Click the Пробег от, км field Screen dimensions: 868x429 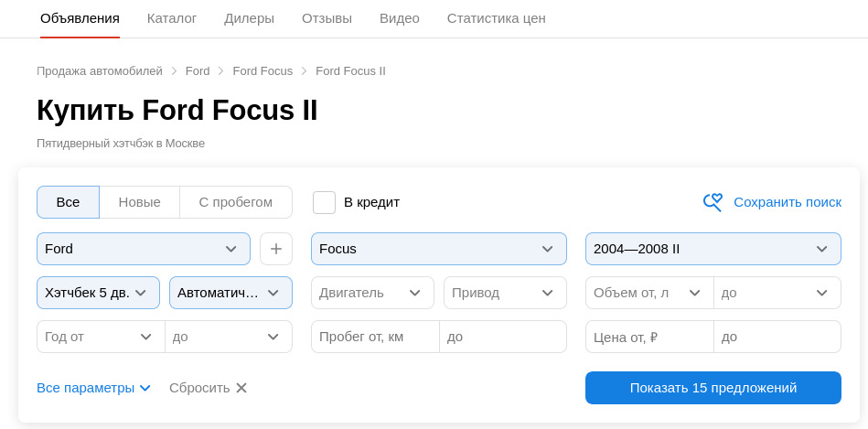(x=375, y=337)
